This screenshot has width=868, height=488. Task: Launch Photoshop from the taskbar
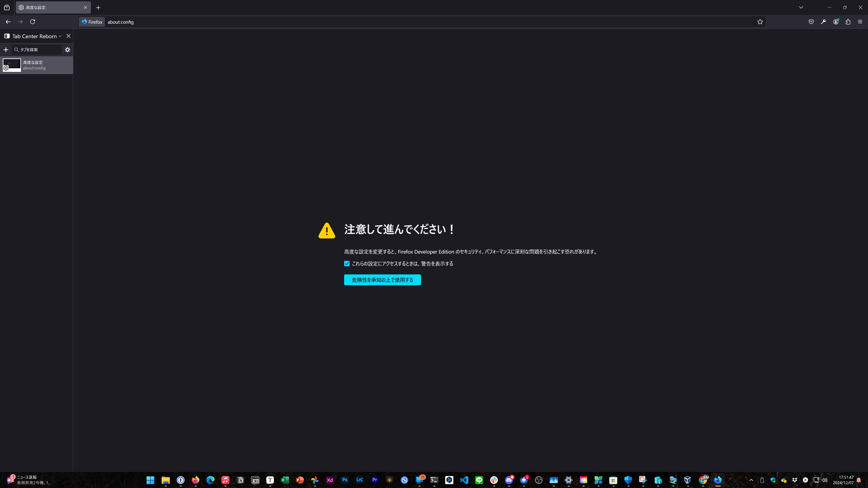pyautogui.click(x=344, y=480)
